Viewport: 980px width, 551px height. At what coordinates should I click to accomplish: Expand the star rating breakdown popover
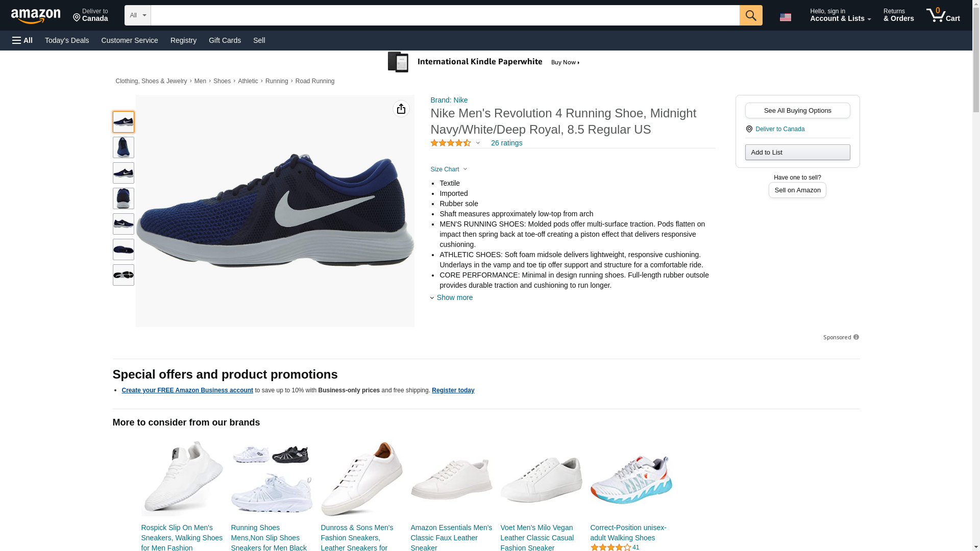478,143
